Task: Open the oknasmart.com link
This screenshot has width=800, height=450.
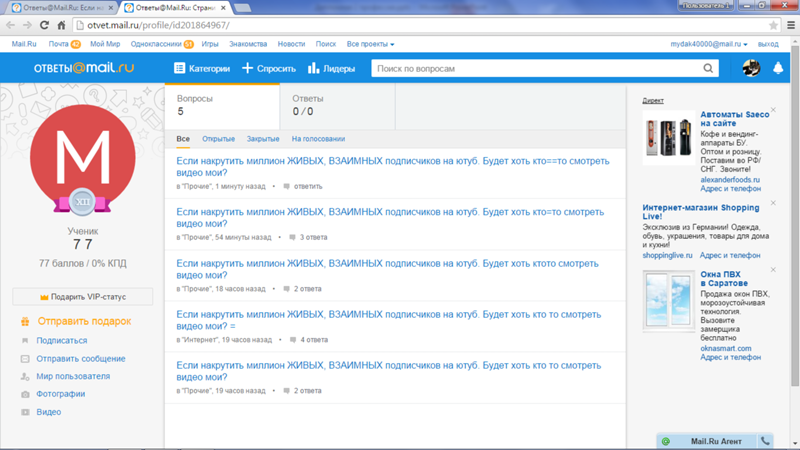Action: (x=726, y=348)
